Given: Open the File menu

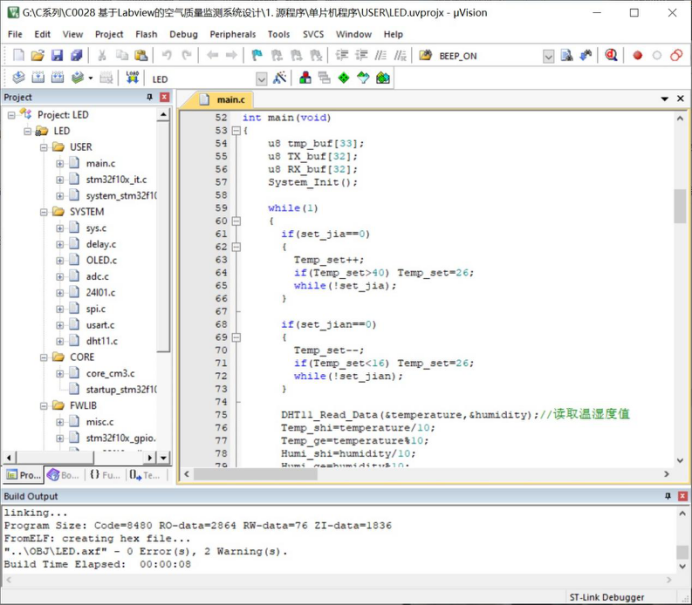Looking at the screenshot, I should (x=15, y=34).
